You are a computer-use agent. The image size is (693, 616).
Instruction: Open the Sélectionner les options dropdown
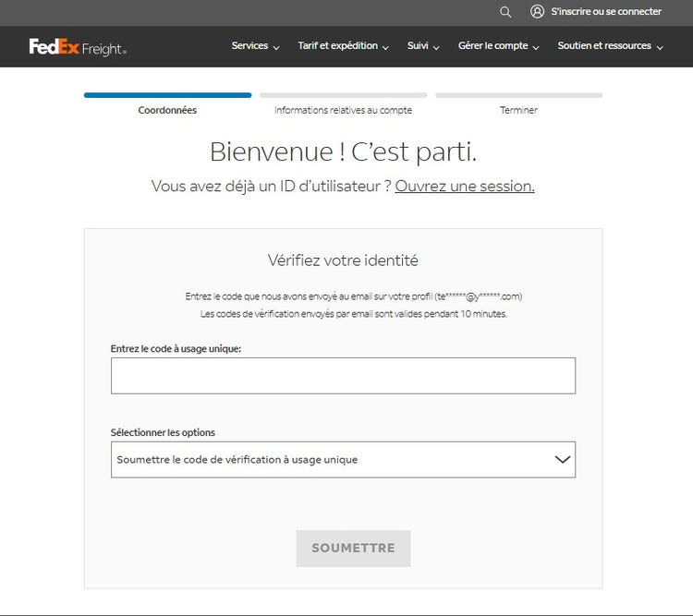pos(343,460)
